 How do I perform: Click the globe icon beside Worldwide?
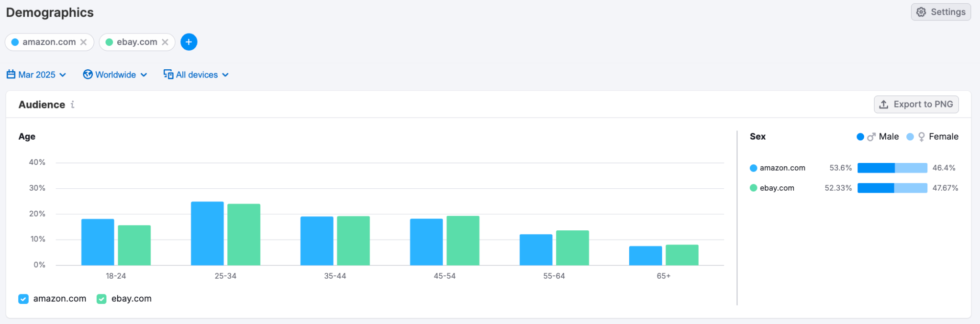coord(88,74)
